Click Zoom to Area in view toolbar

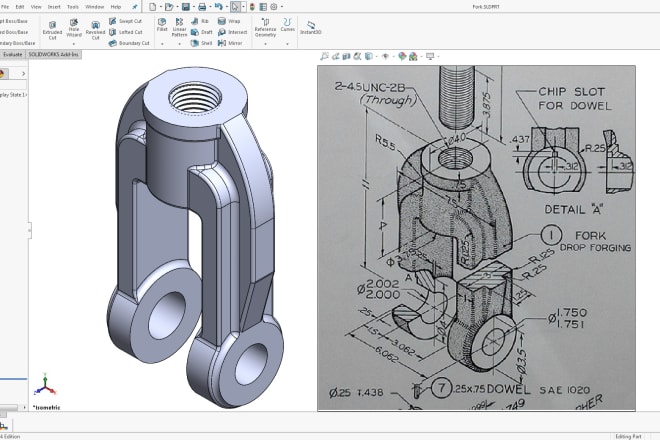(335, 56)
